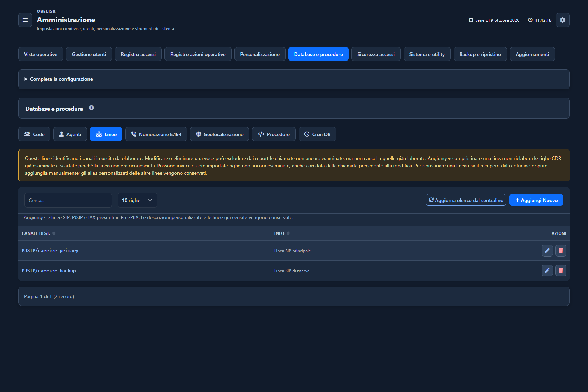The height and width of the screenshot is (392, 588).
Task: Go to Gestione utenti tab
Action: pyautogui.click(x=89, y=54)
